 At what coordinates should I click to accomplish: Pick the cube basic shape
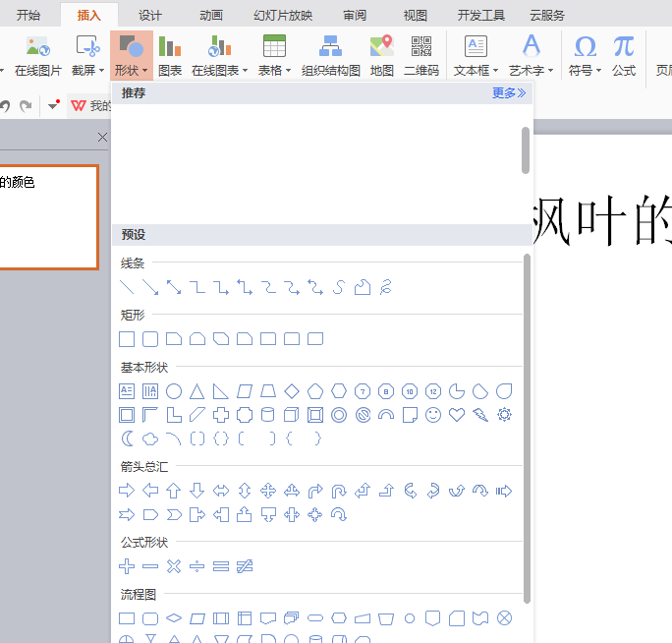click(292, 415)
